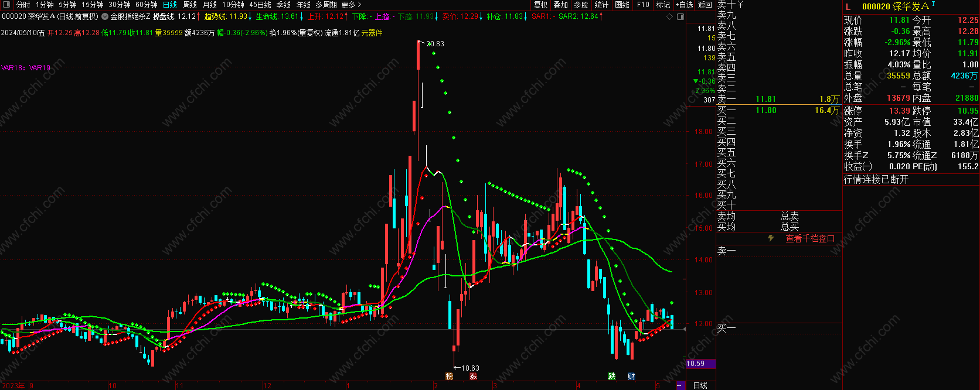Click the 榜 marker icon on timeline
Screen dimensions: 980x390
(450, 377)
